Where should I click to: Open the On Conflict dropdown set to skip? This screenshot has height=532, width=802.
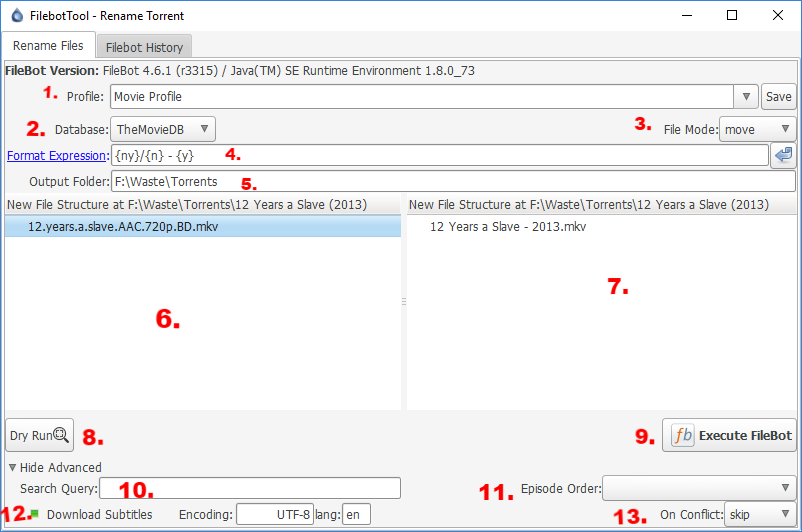[760, 514]
